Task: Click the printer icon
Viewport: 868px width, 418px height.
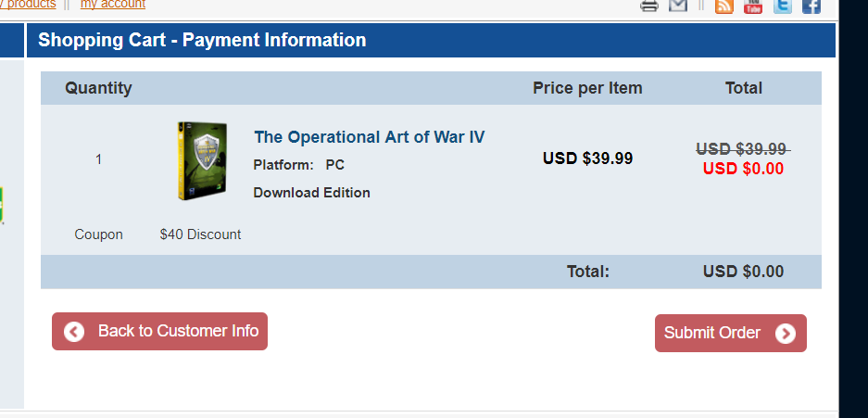Action: (649, 6)
